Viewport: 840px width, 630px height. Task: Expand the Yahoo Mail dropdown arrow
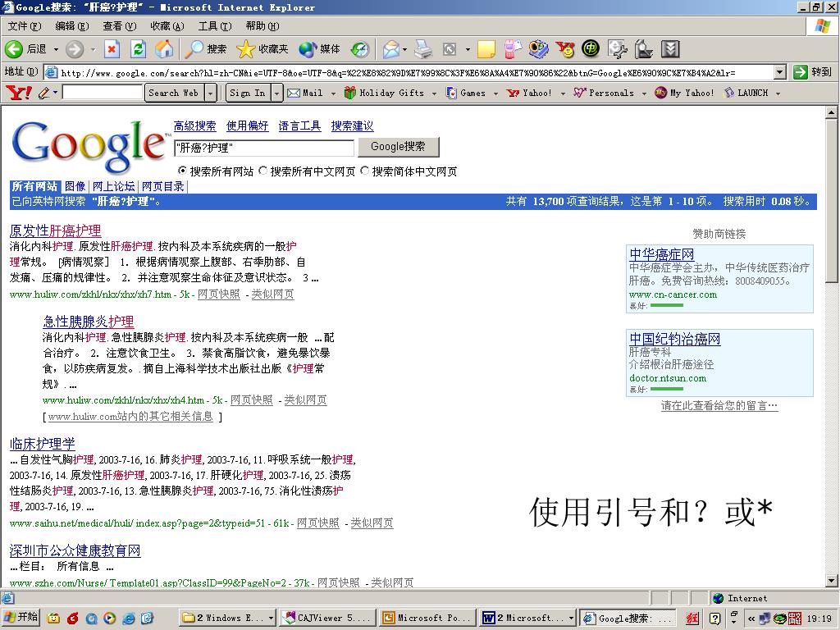click(x=333, y=94)
